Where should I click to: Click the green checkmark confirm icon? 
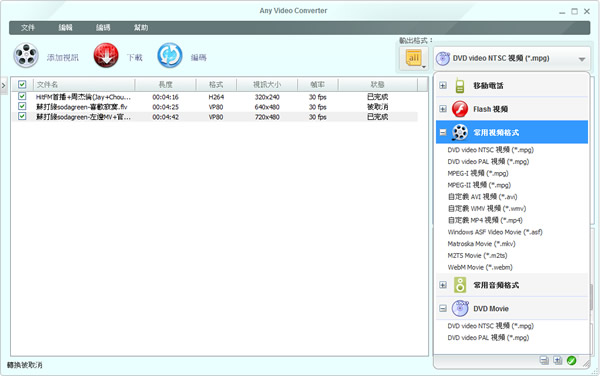click(572, 360)
